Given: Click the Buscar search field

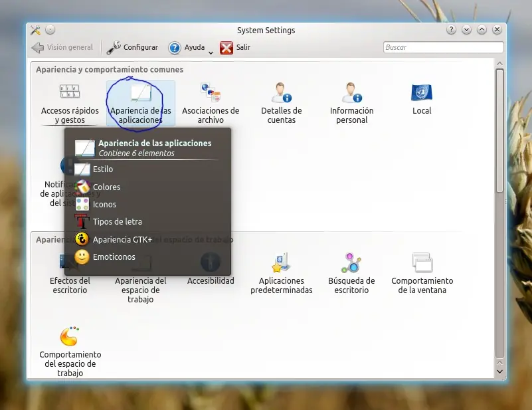Looking at the screenshot, I should click(443, 48).
